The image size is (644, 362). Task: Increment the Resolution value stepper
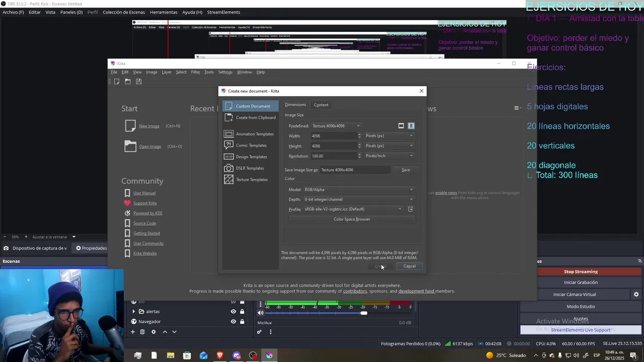coord(359,154)
